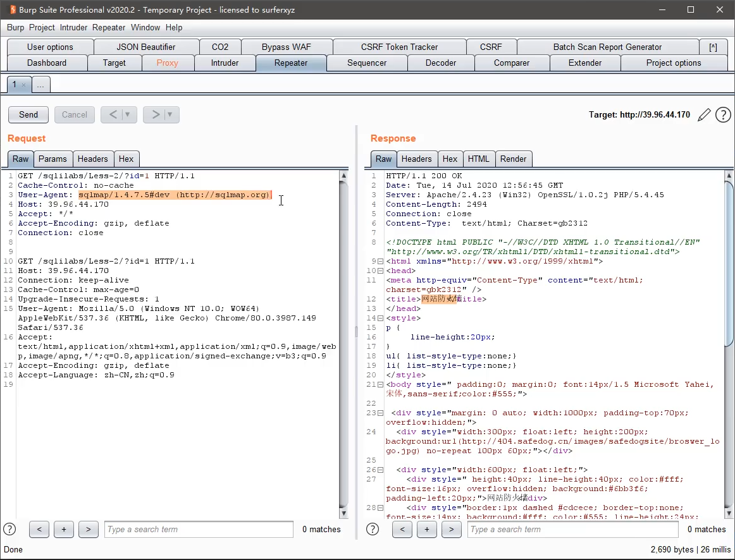735x560 pixels.
Task: Open the CSRF tab
Action: click(491, 47)
